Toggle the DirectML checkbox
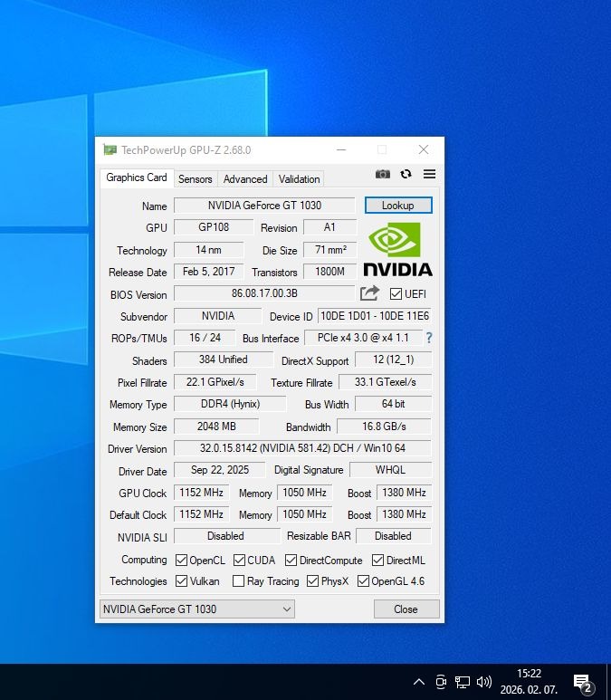Image resolution: width=611 pixels, height=700 pixels. 377,560
